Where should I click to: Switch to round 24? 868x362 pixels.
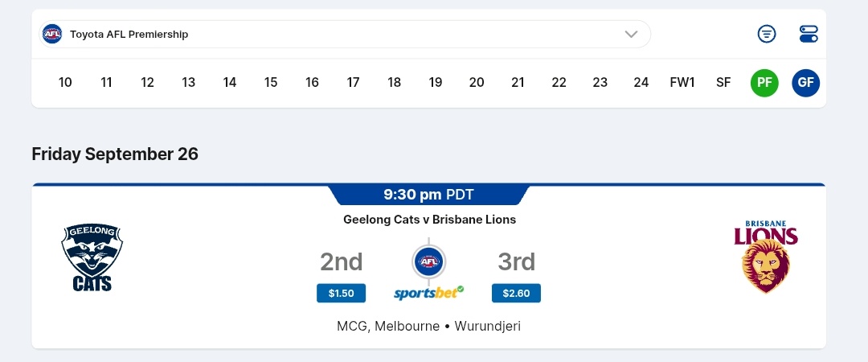click(641, 82)
